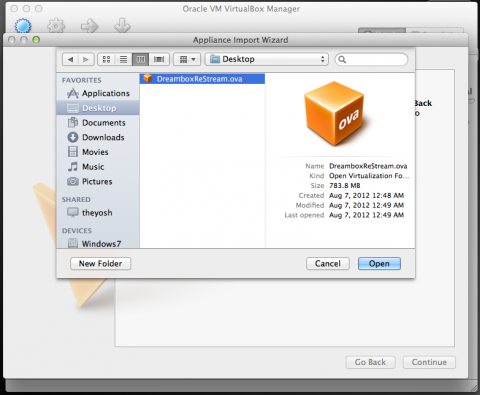Click the Discard down arrow icon in VirtualBox Manager
Screen dimensions: 480x395
coord(122,26)
